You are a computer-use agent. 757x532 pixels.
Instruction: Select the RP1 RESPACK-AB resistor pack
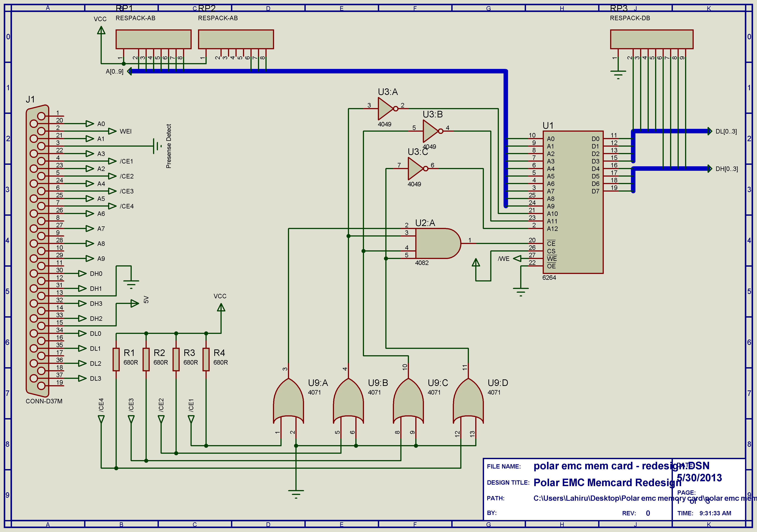pos(153,39)
